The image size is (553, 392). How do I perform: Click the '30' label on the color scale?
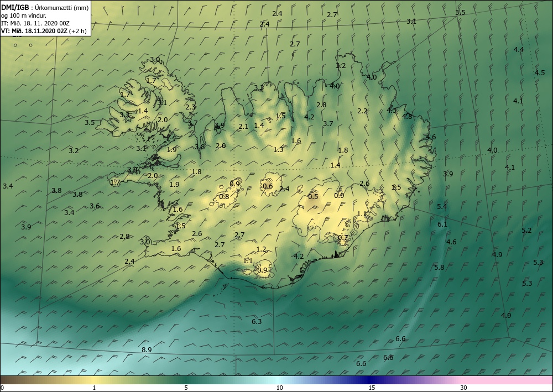tap(463, 388)
